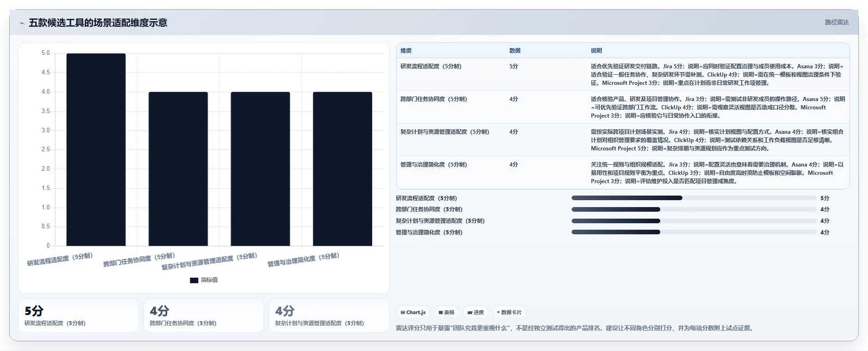
Task: Click the small icon before the panel title
Action: point(22,23)
